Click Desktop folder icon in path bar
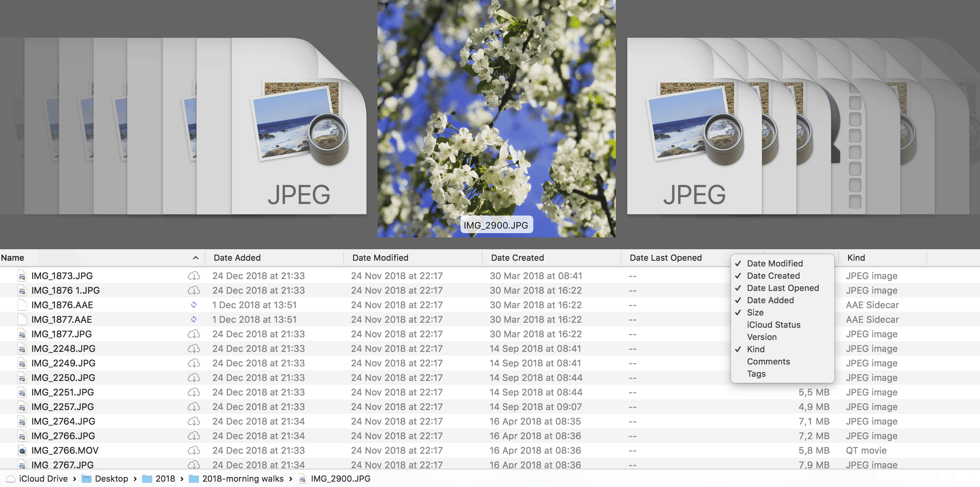The width and height of the screenshot is (980, 487). coord(87,479)
